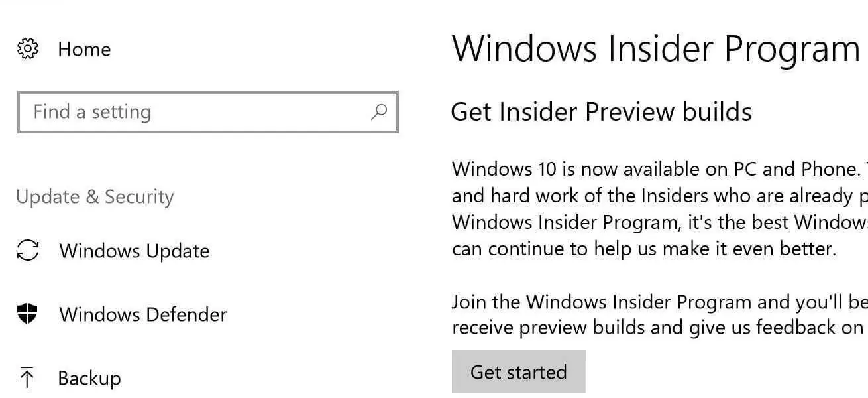Click the Home gear icon
This screenshot has width=868, height=398.
coord(28,49)
